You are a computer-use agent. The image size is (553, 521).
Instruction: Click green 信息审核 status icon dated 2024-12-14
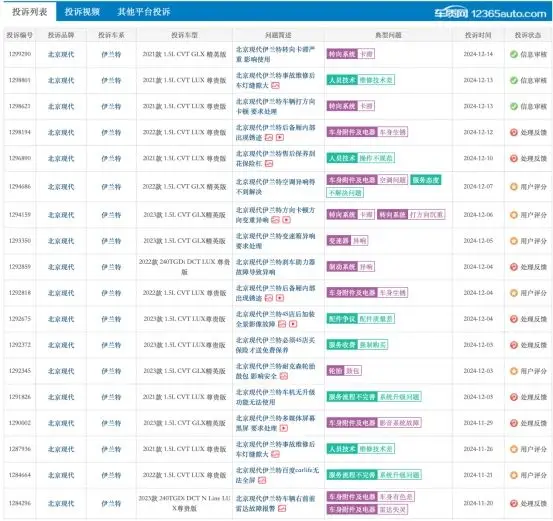(514, 54)
